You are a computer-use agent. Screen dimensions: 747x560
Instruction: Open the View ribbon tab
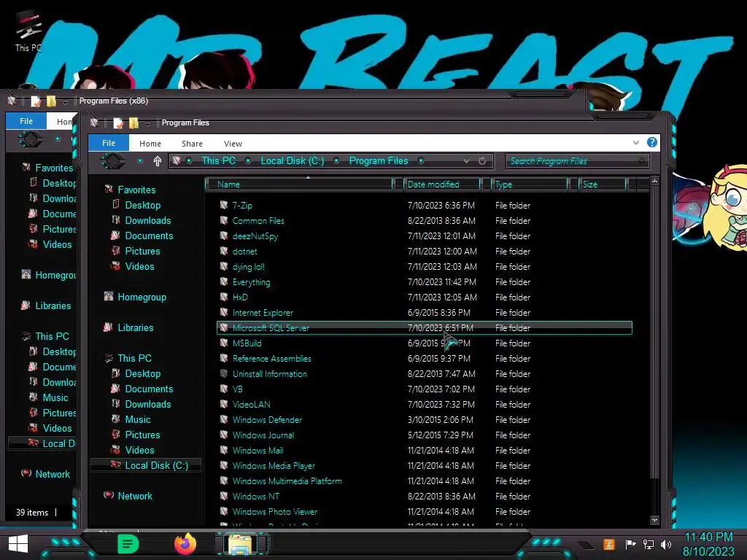233,144
